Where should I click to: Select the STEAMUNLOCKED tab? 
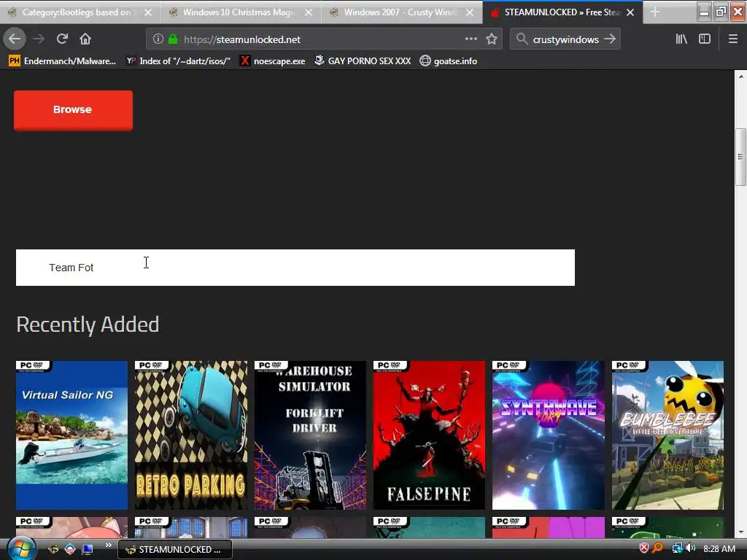pos(562,12)
